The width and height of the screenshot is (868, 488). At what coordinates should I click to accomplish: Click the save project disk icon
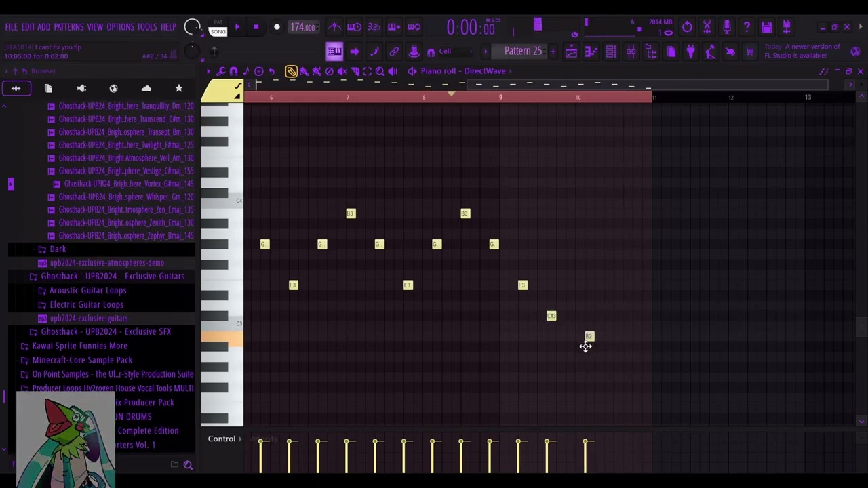(766, 27)
